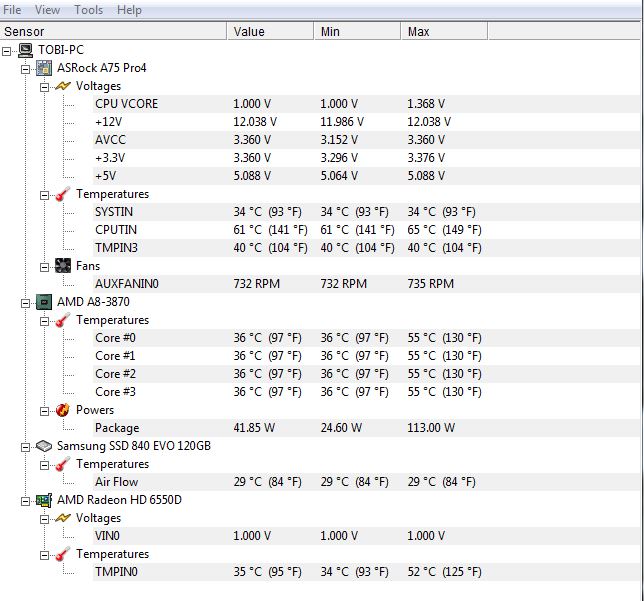Select the AMD A8-3870 label
The width and height of the screenshot is (644, 601).
93,302
